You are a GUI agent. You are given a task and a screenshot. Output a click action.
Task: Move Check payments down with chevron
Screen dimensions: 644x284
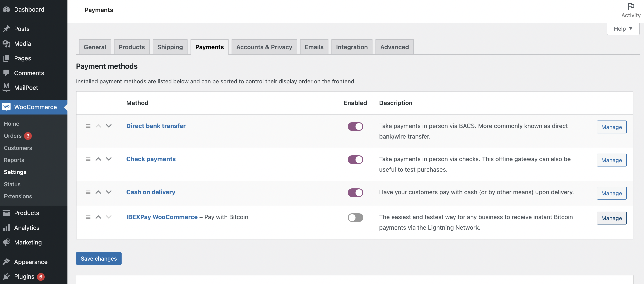click(108, 159)
